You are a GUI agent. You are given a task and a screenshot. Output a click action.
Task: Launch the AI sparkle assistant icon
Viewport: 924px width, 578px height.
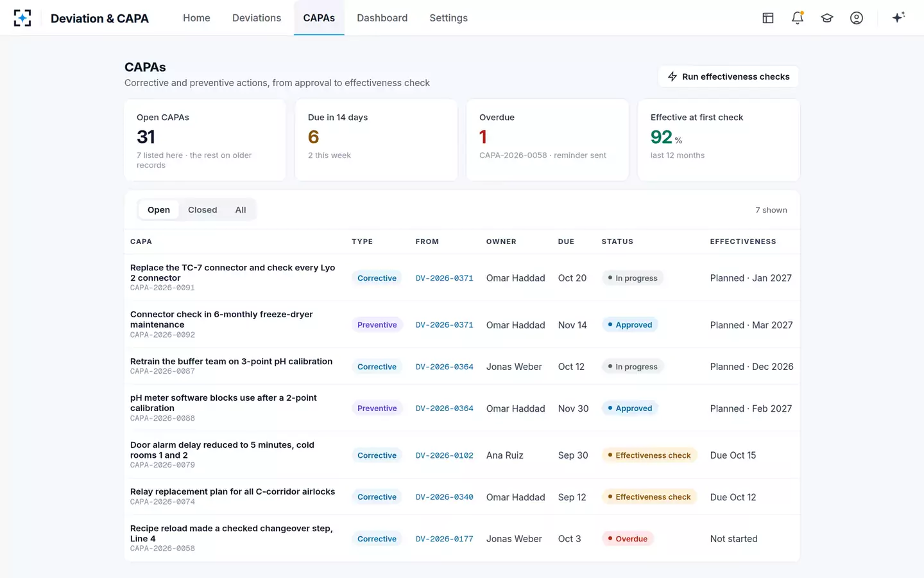pos(898,18)
